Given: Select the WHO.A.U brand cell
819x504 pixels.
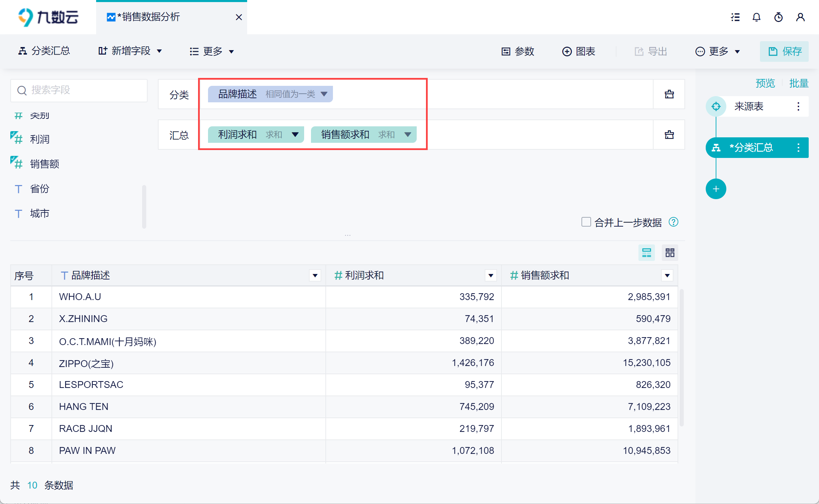Looking at the screenshot, I should click(189, 297).
